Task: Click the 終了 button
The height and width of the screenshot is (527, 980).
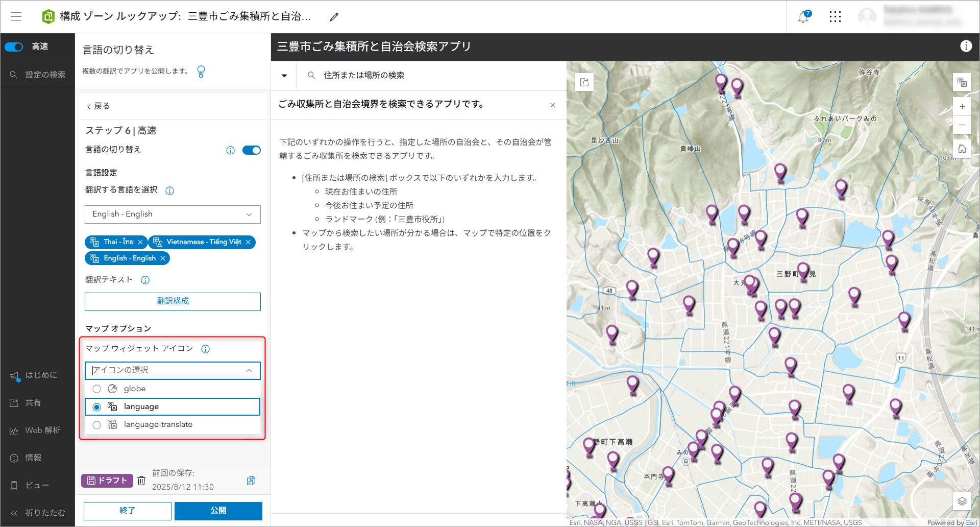Action: (x=128, y=511)
